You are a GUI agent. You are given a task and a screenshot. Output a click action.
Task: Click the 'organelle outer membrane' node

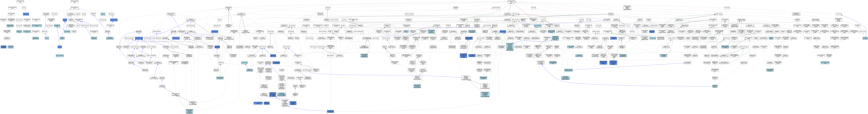(94, 38)
